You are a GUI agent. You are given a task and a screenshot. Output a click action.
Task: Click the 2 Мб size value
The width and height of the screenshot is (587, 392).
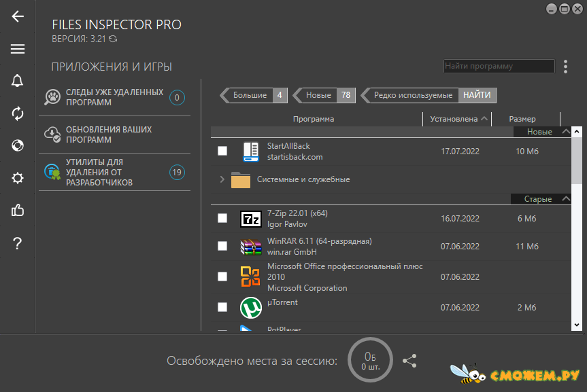(x=526, y=308)
